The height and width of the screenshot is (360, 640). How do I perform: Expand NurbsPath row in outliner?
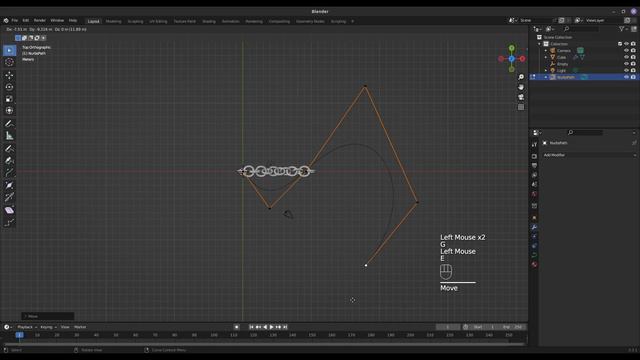tap(546, 77)
